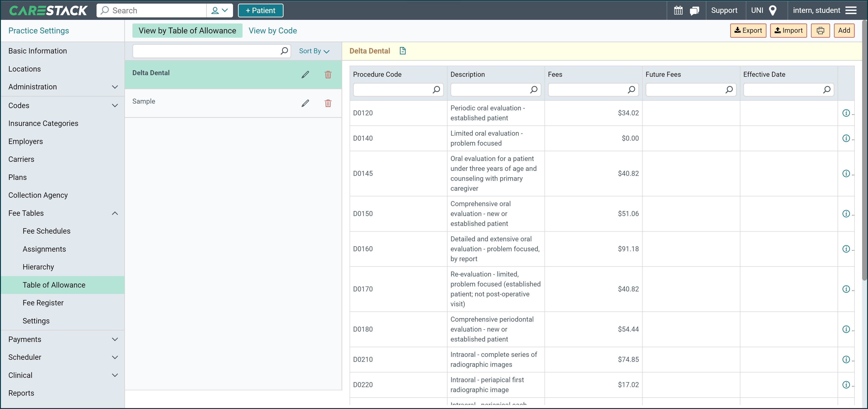Select View by Table of Allowance tab
868x409 pixels.
coord(187,30)
